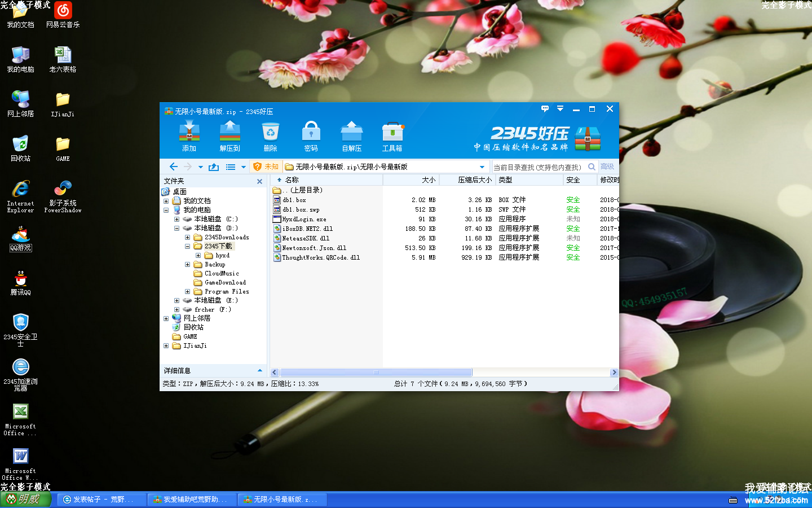This screenshot has width=812, height=508.
Task: Switch to 我爱辅助吧荒野助 taskbar window
Action: click(x=191, y=500)
